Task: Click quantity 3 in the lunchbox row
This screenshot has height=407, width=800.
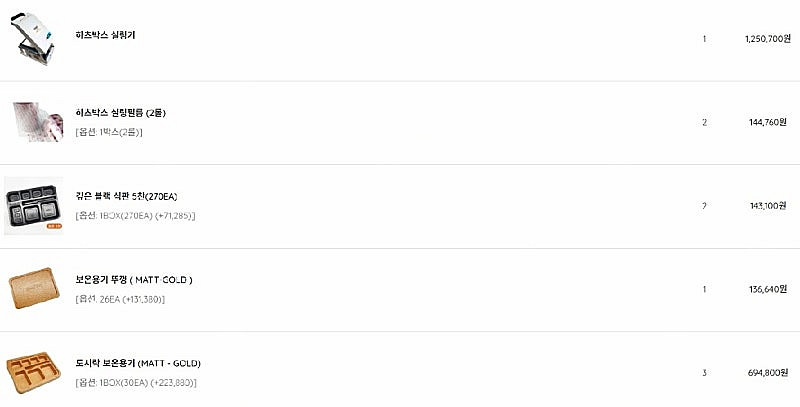Action: 704,373
